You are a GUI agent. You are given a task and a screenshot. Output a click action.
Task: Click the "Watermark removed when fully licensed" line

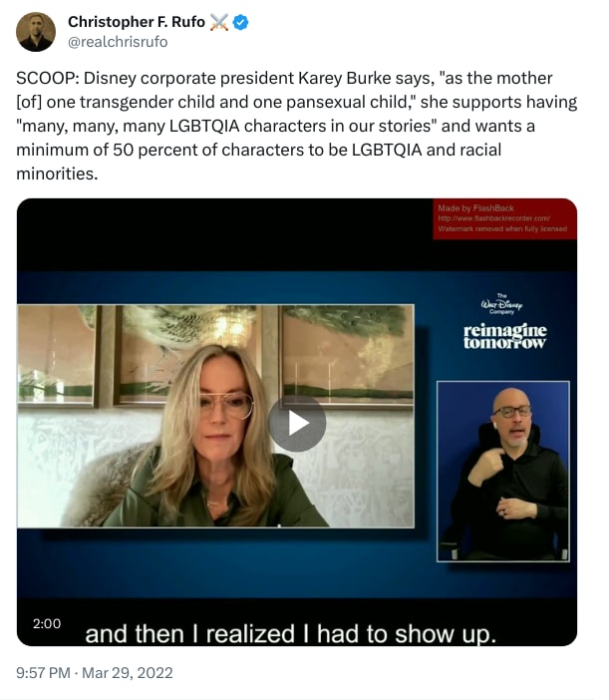(502, 228)
